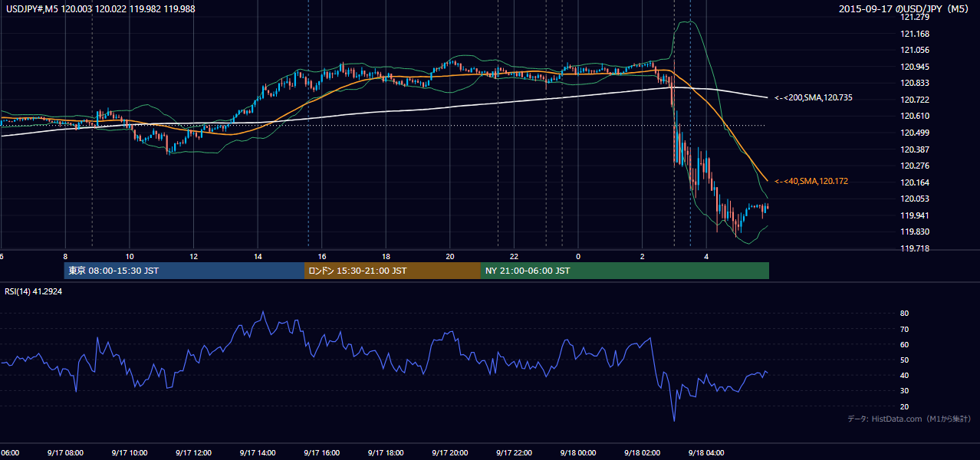Click price axis value 120.276
This screenshot has width=980, height=460.
(x=915, y=166)
